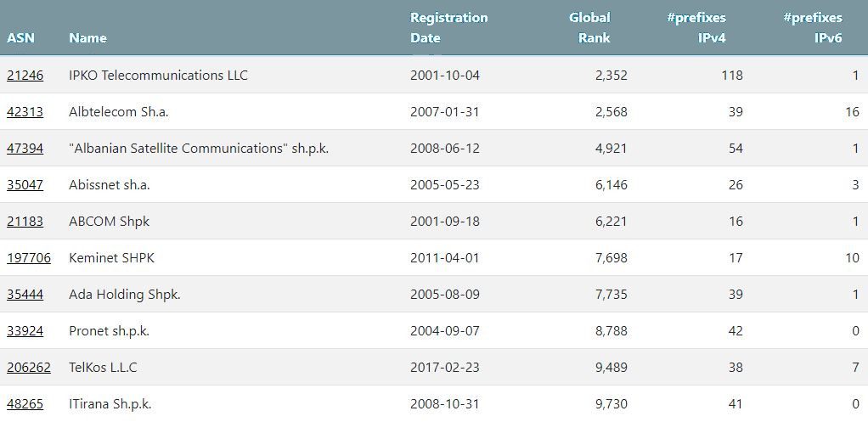Image resolution: width=868 pixels, height=422 pixels.
Task: Select the IPKO Telecommunications LLC name cell
Action: 158,76
